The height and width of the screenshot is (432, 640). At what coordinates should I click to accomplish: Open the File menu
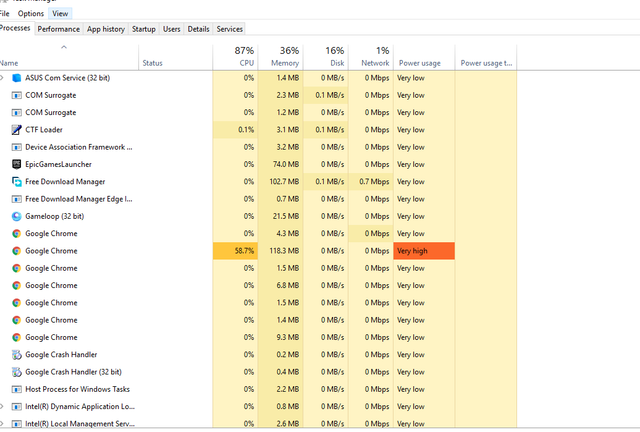4,13
